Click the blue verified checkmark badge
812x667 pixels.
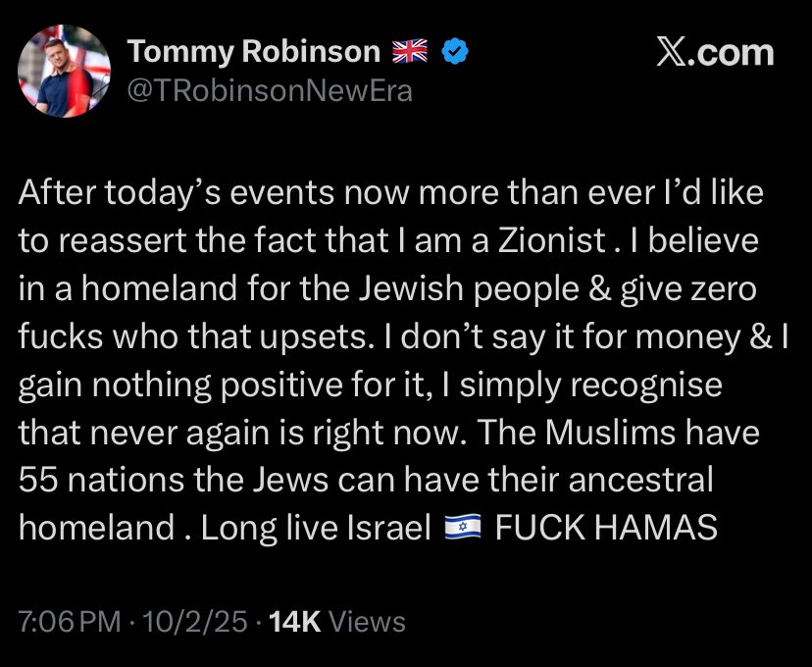click(x=452, y=52)
